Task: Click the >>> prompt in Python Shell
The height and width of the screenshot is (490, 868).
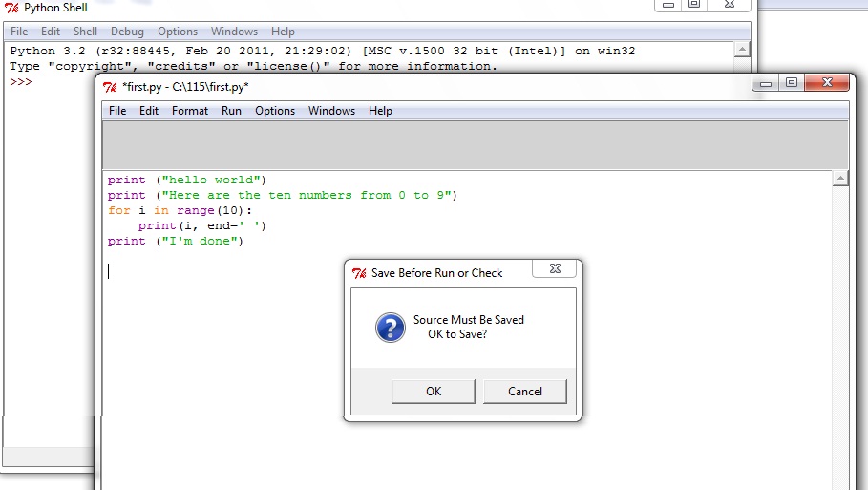Action: tap(21, 82)
